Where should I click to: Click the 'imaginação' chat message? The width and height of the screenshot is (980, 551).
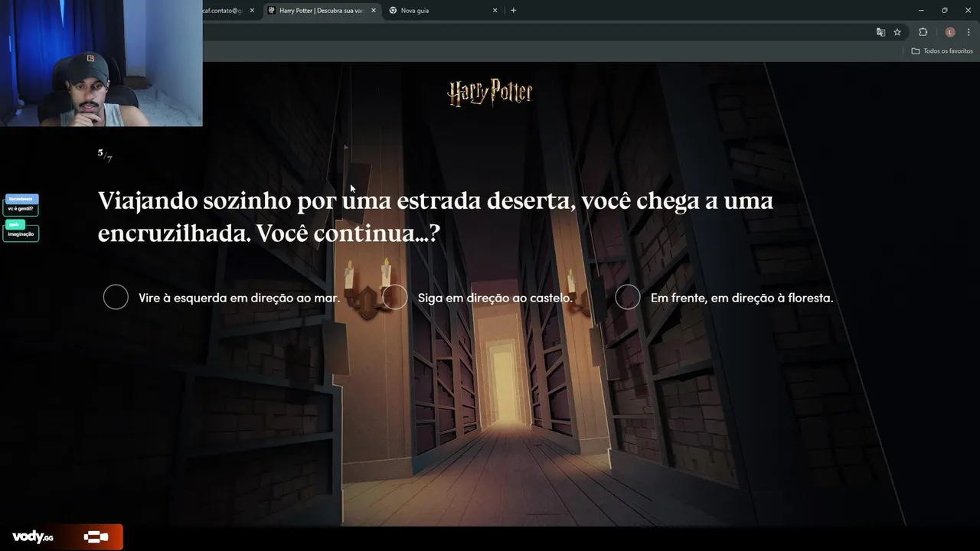tap(21, 233)
